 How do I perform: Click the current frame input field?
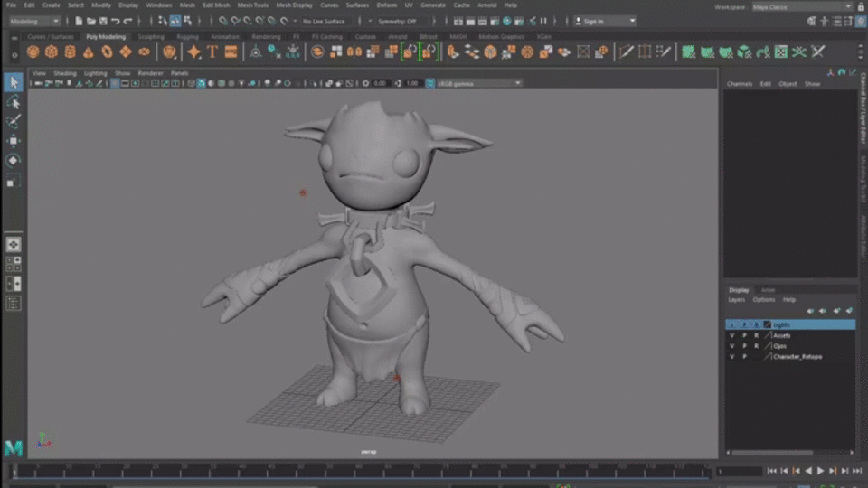(739, 472)
